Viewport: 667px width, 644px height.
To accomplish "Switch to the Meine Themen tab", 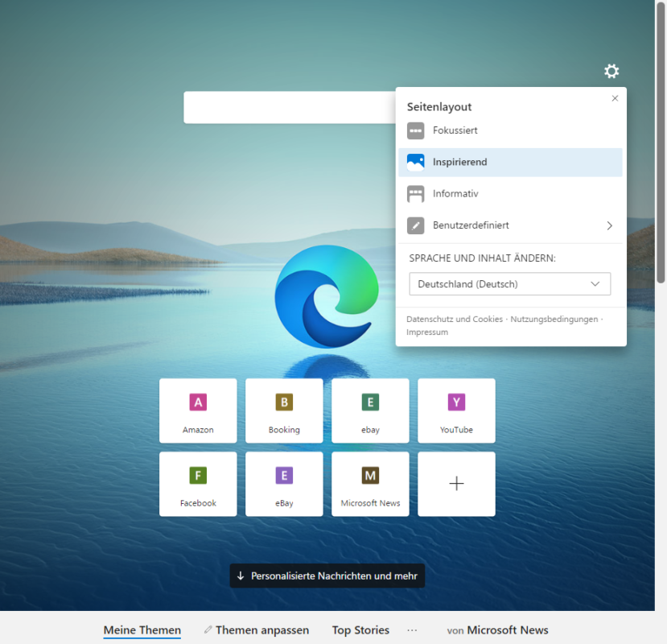I will point(142,630).
